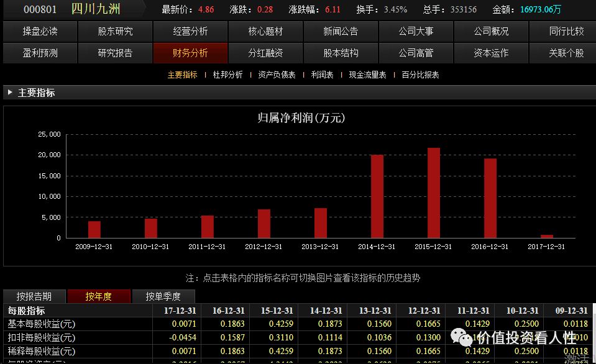The width and height of the screenshot is (596, 364).
Task: Collapse the 主要指标 section triangle
Action: [11, 93]
